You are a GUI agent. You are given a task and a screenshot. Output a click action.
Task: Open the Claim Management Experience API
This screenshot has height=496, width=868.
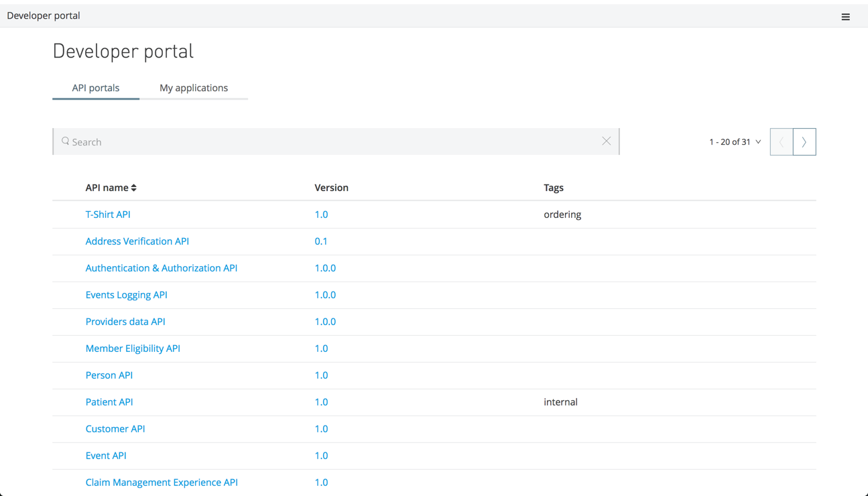[x=162, y=482]
